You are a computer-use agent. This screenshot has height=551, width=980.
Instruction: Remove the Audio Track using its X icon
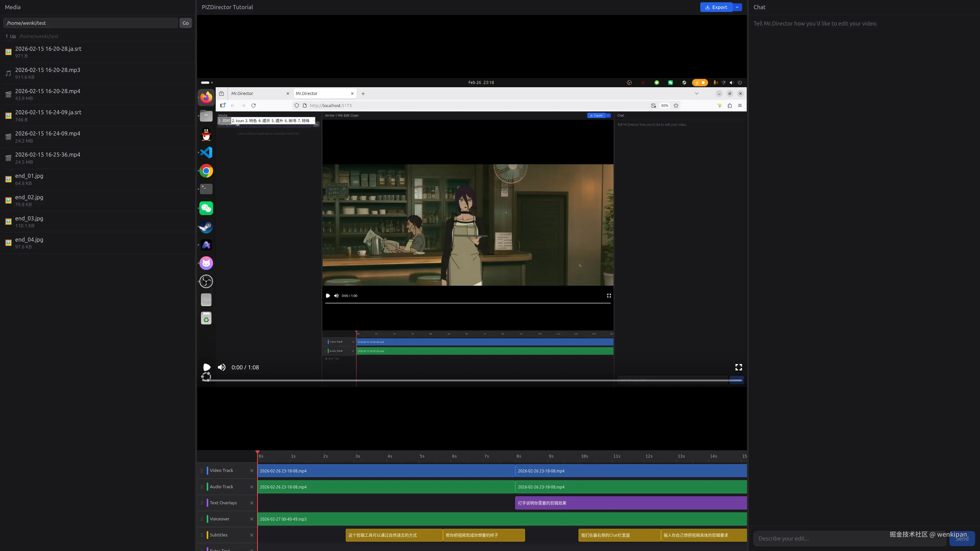click(x=251, y=487)
